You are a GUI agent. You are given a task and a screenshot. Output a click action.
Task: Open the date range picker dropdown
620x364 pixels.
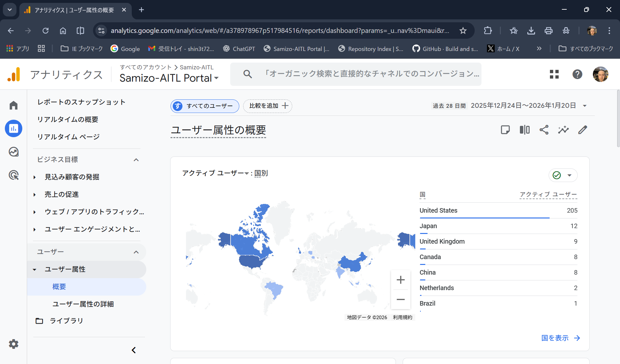pyautogui.click(x=585, y=106)
